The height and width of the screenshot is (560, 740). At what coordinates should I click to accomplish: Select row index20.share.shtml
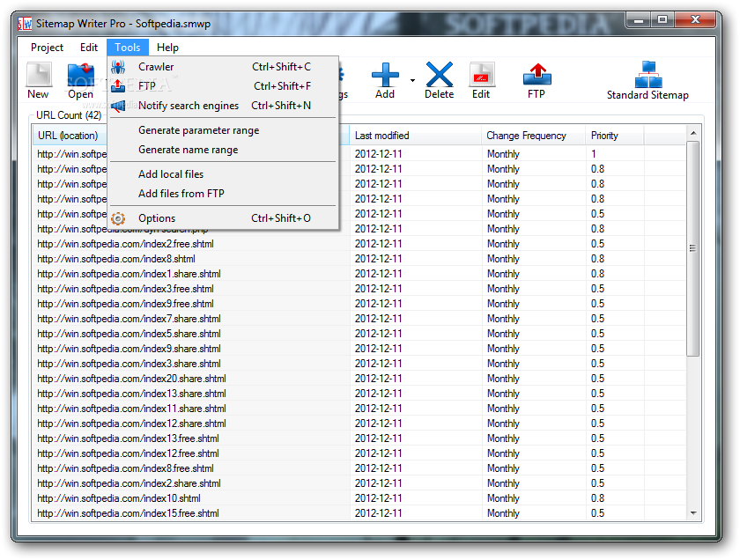359,379
